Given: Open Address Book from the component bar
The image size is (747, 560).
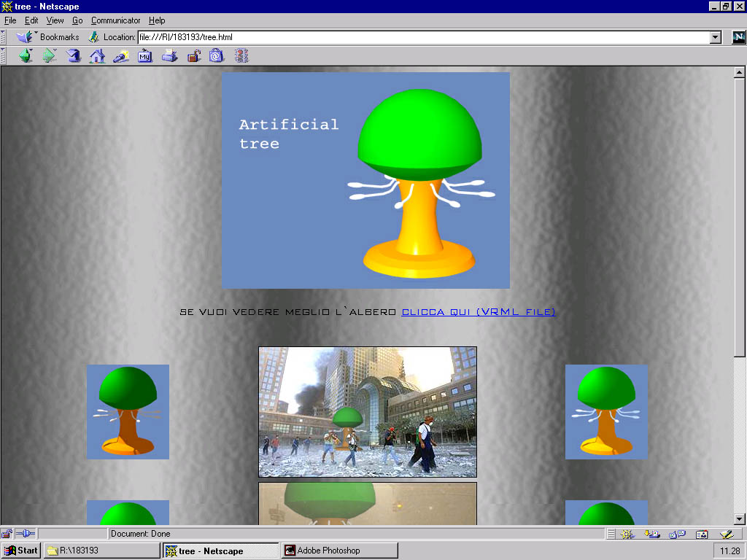Looking at the screenshot, I should (702, 534).
